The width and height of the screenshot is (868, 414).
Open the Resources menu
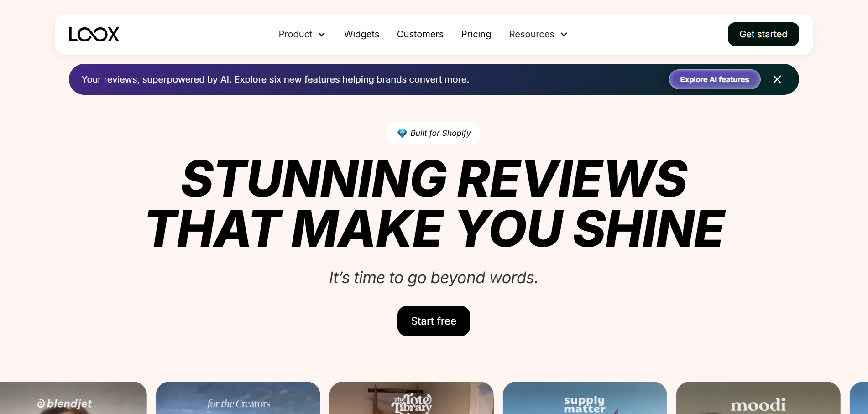[x=532, y=34]
